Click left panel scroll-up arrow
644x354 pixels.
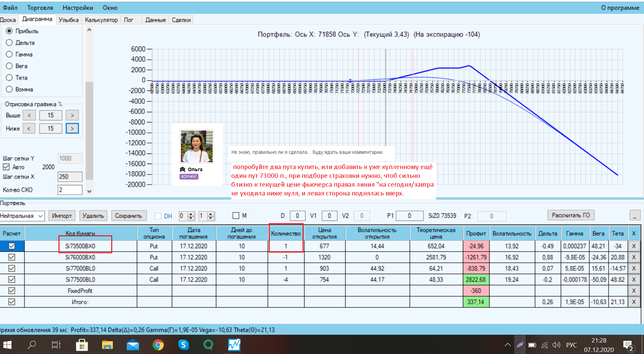pos(89,30)
